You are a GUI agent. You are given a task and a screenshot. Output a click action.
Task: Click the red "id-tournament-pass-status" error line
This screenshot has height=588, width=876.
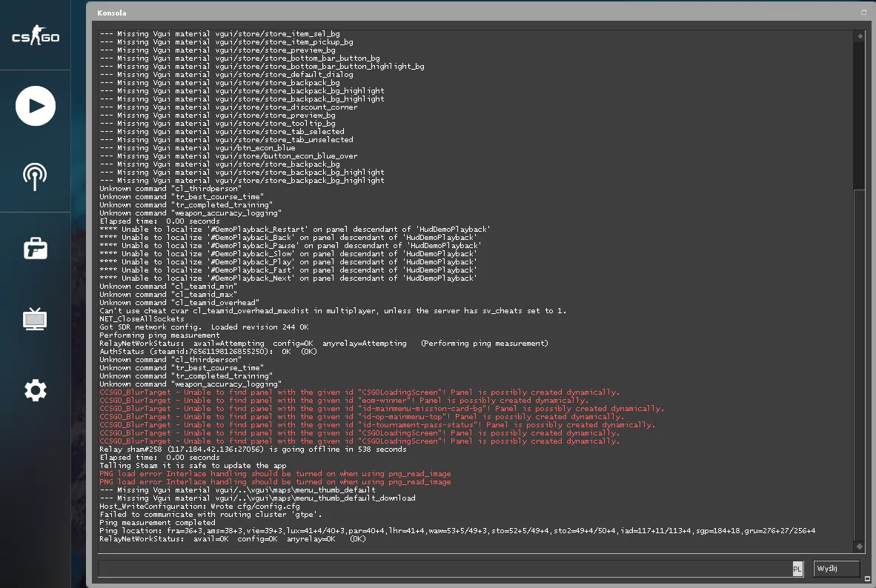pyautogui.click(x=378, y=425)
